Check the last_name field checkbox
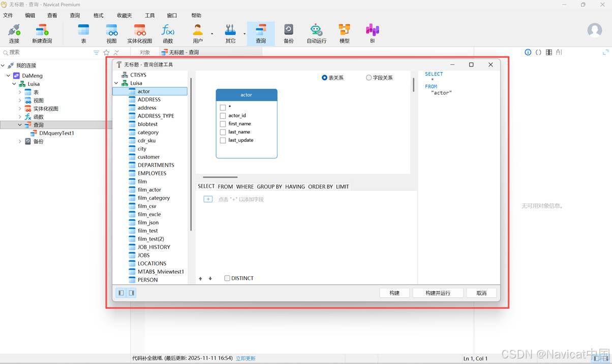612x364 pixels. click(223, 132)
